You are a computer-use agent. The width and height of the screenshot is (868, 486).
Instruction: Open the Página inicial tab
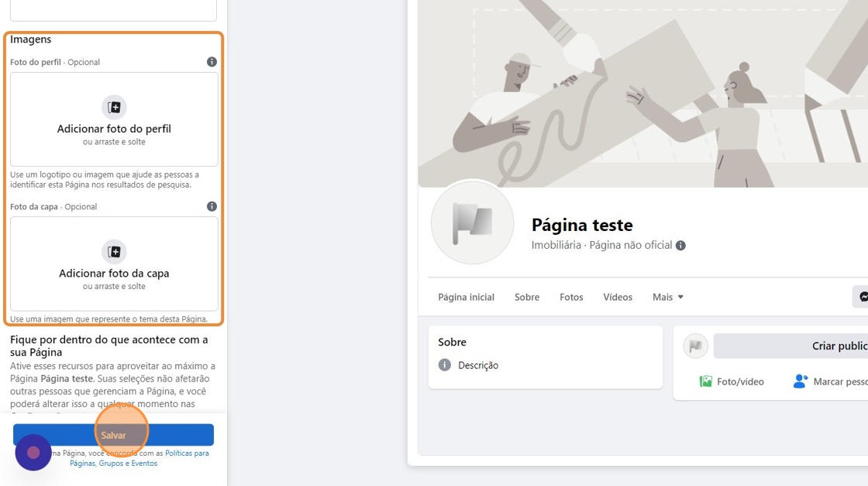tap(466, 297)
